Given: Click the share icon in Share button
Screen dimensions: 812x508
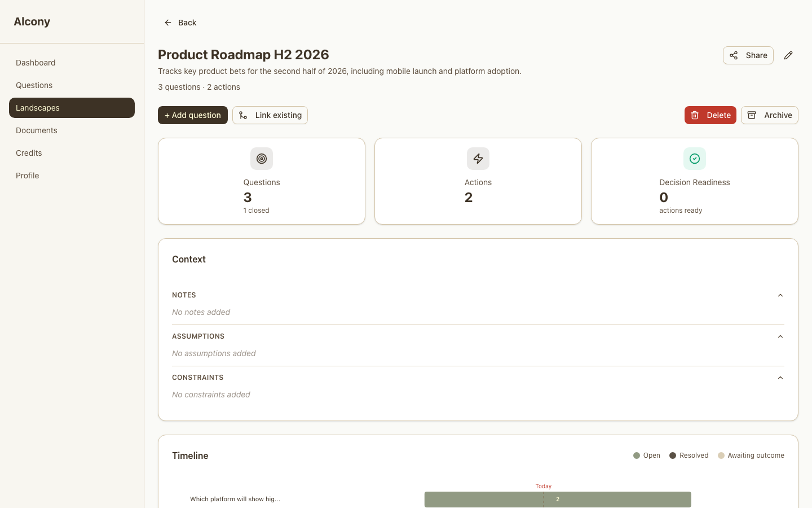Looking at the screenshot, I should [734, 55].
